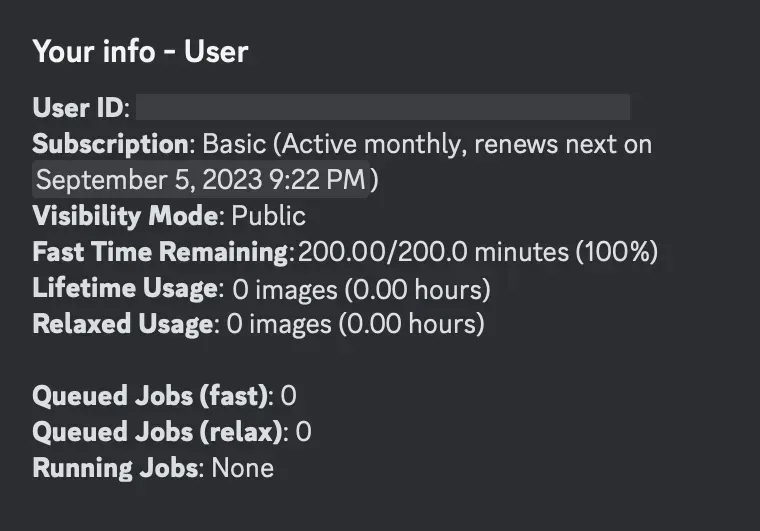Click the bold "Relaxed Usage" label
The image size is (760, 531).
tap(123, 324)
